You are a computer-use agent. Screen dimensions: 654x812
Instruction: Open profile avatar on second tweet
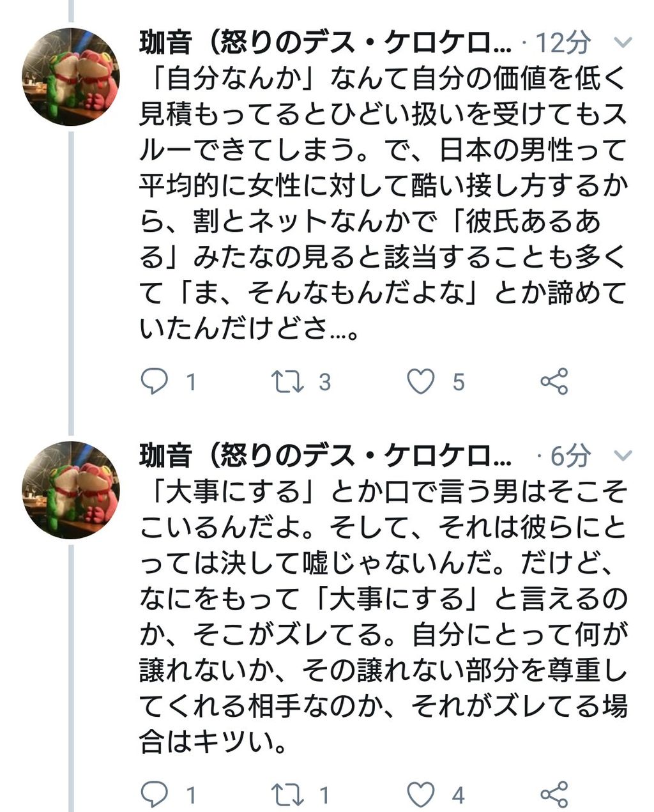point(71,489)
